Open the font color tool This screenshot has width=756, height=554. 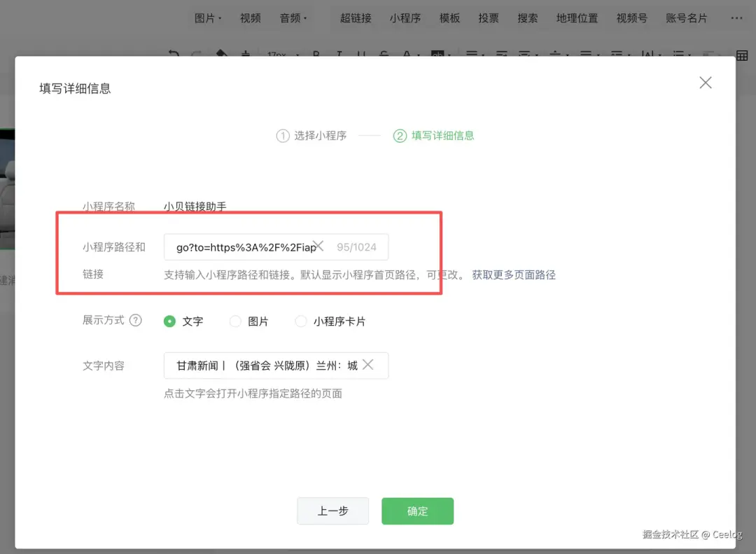pos(406,55)
